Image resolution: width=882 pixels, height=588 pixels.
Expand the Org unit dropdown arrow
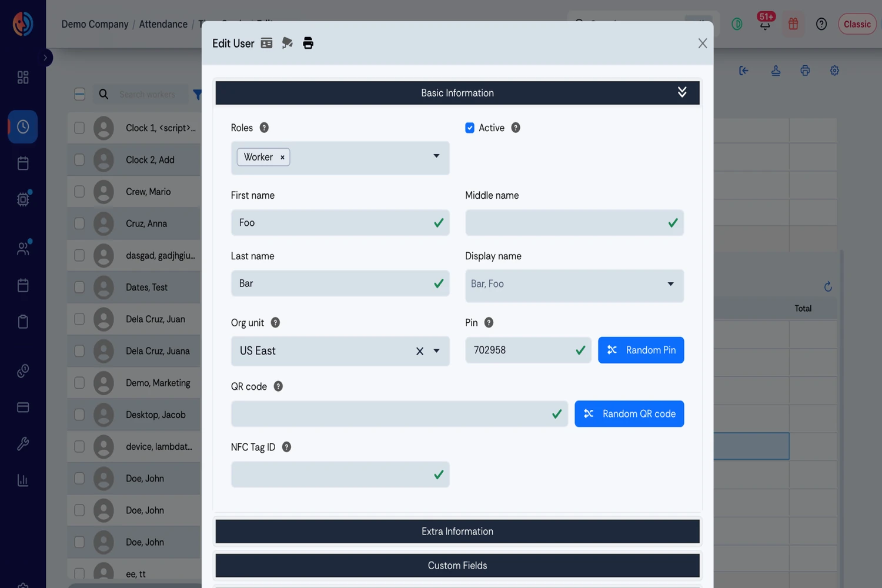click(436, 351)
